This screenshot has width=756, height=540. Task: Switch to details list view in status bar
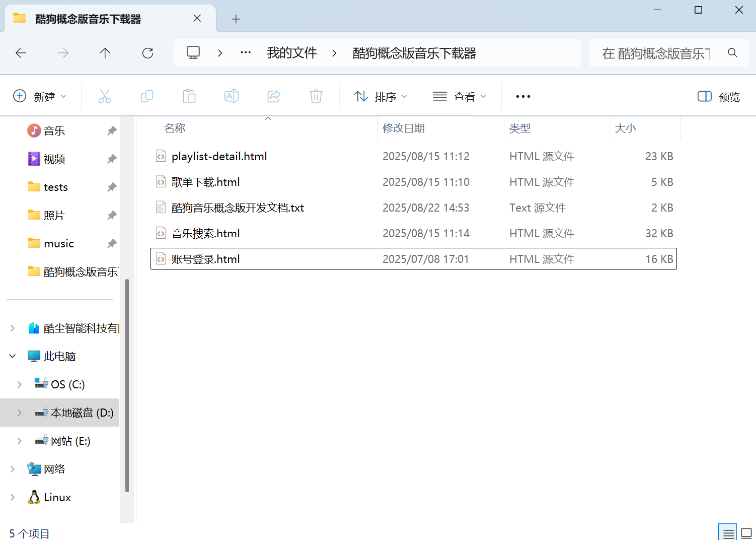pos(728,533)
